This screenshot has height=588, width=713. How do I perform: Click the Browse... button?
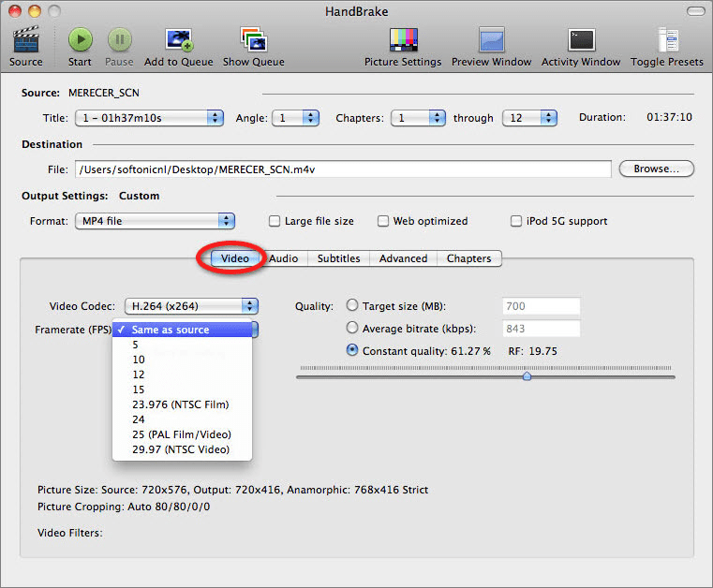(x=657, y=169)
